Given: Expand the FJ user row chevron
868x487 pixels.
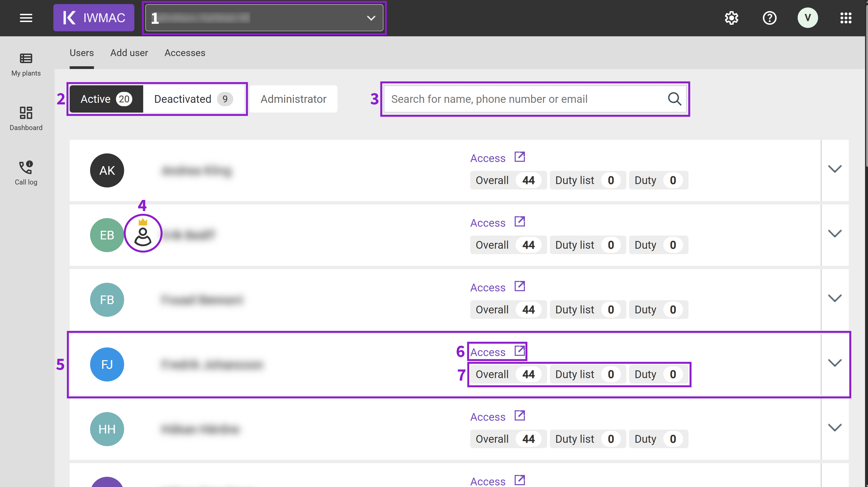Looking at the screenshot, I should [835, 363].
